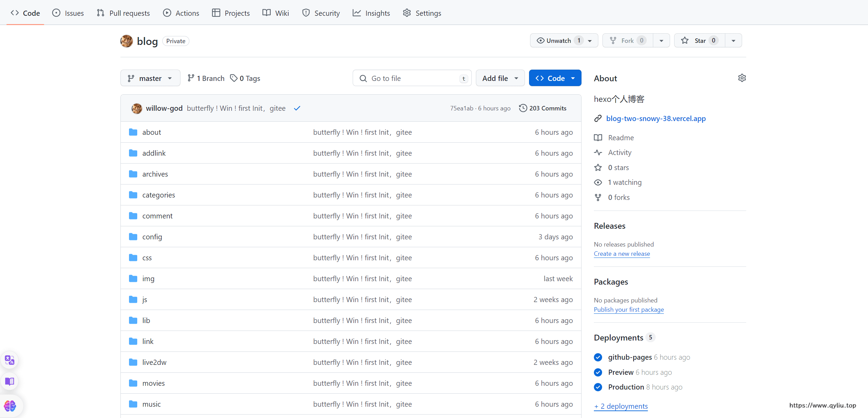Screen dimensions: 868x418
Task: Click the reader book extension icon
Action: 10,381
